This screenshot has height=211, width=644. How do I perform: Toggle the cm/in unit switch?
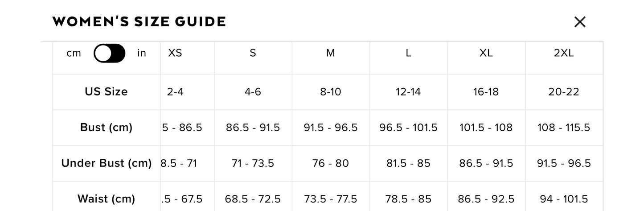pyautogui.click(x=110, y=53)
